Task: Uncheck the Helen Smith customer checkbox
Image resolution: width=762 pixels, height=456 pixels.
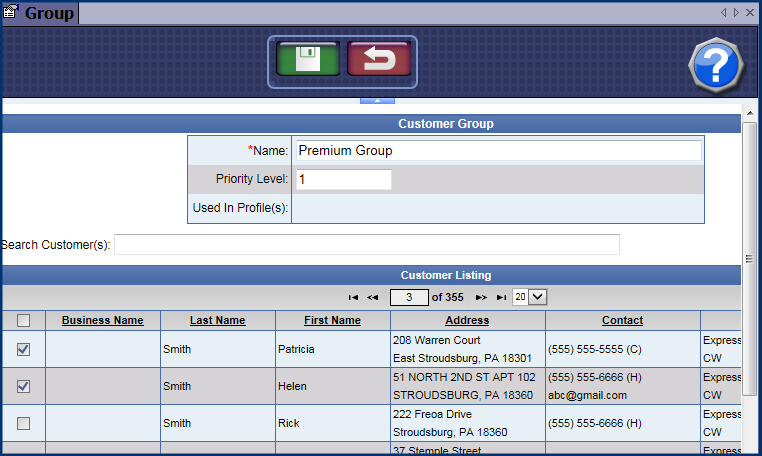Action: (x=24, y=386)
